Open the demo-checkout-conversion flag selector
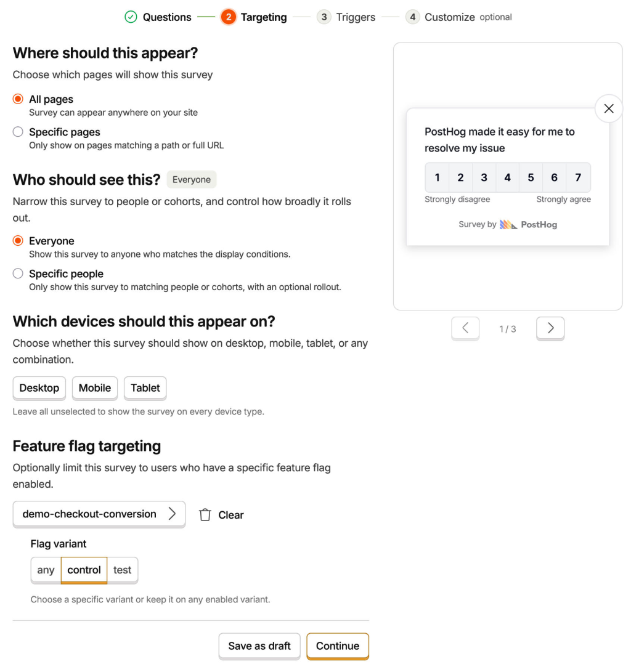This screenshot has width=631, height=672. [99, 514]
